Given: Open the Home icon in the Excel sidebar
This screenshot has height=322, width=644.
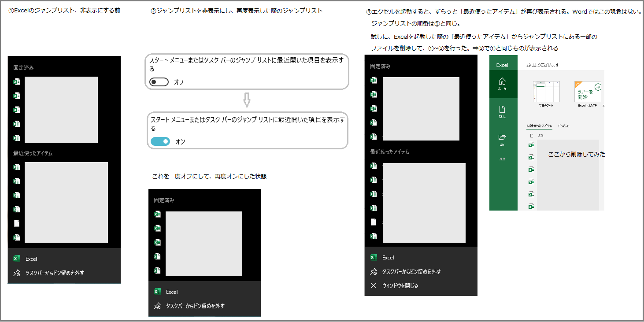Looking at the screenshot, I should [502, 81].
